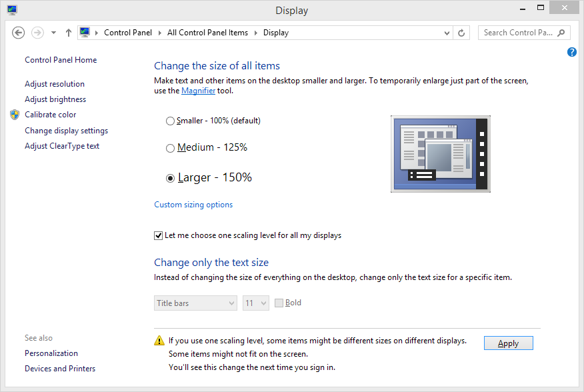Open Devices and Printers link

(60, 369)
